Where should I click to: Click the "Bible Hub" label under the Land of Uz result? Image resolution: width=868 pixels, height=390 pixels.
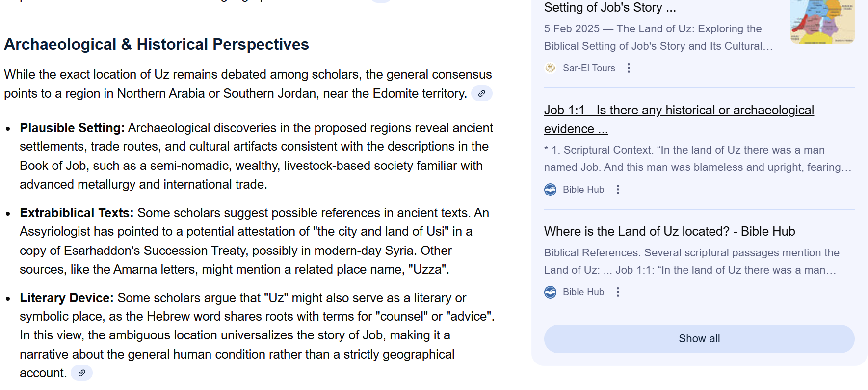[x=583, y=292]
